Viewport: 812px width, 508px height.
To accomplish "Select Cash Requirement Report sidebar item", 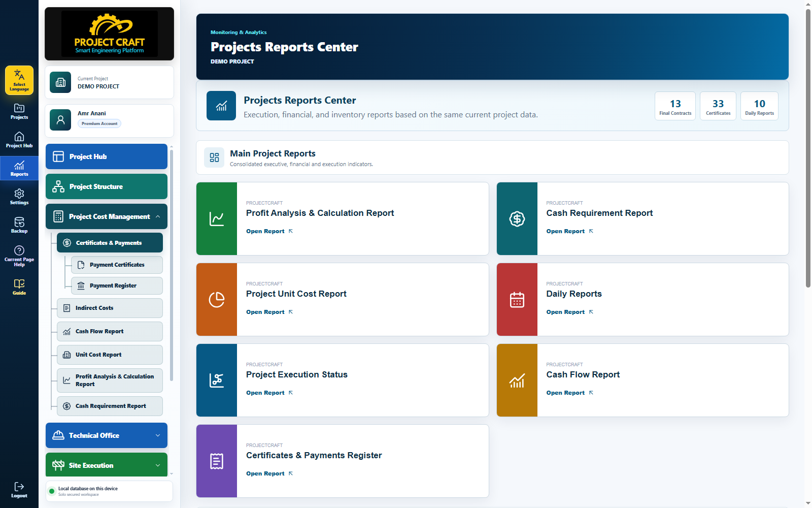I will (110, 406).
